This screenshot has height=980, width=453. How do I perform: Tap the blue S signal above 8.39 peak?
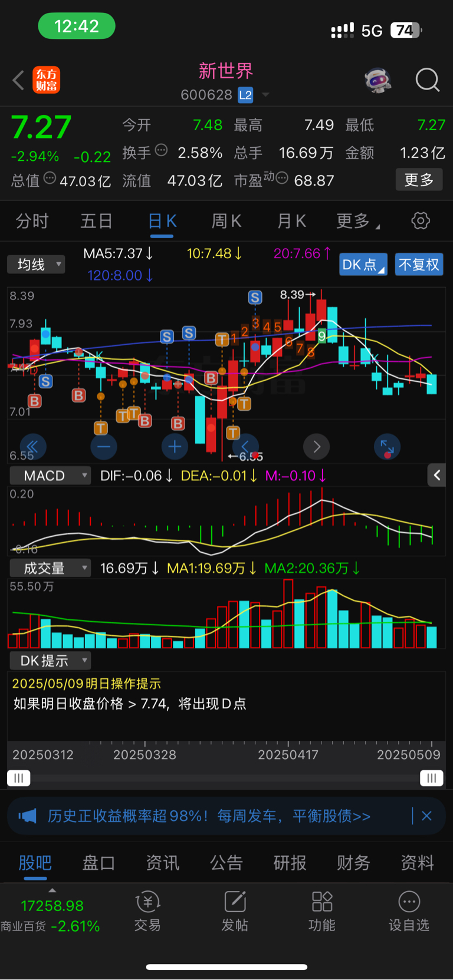click(x=255, y=298)
